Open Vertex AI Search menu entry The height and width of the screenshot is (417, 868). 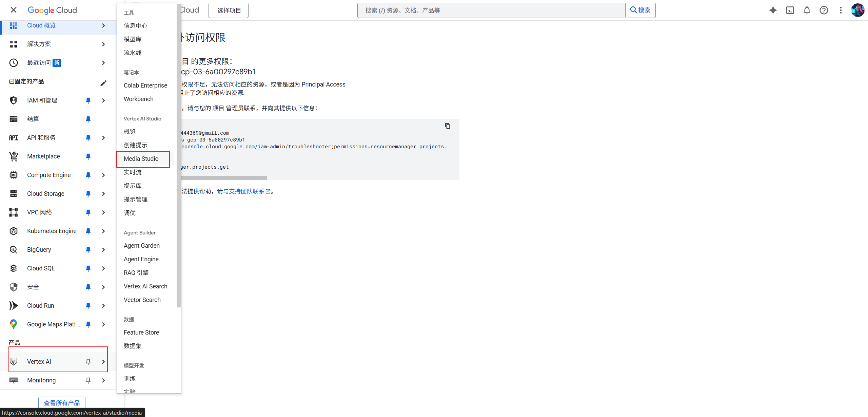[x=145, y=286]
